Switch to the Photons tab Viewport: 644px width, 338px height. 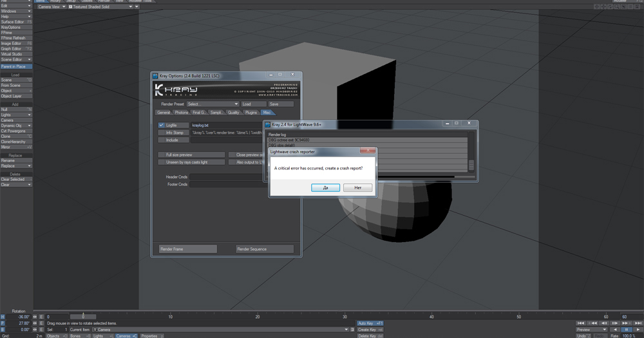182,113
